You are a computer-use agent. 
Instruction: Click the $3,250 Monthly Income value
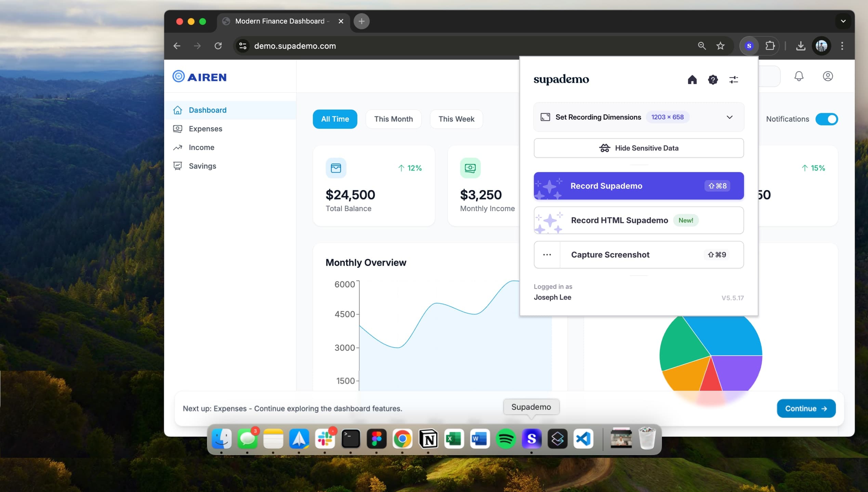481,195
